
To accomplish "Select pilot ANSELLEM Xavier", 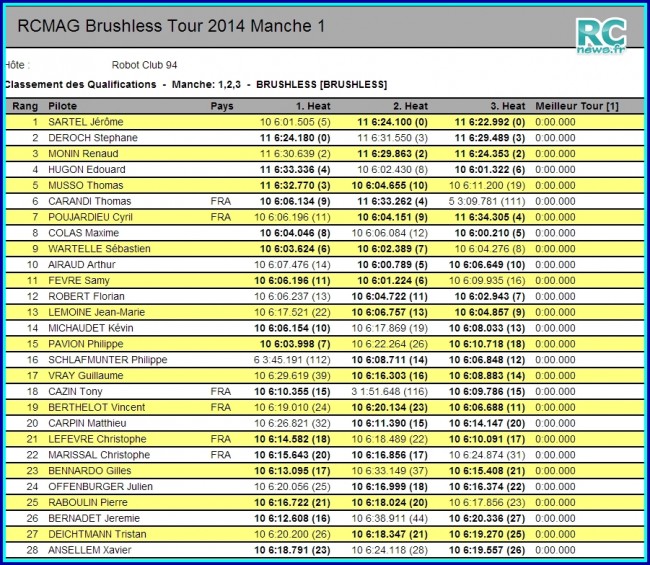I will 90,550.
